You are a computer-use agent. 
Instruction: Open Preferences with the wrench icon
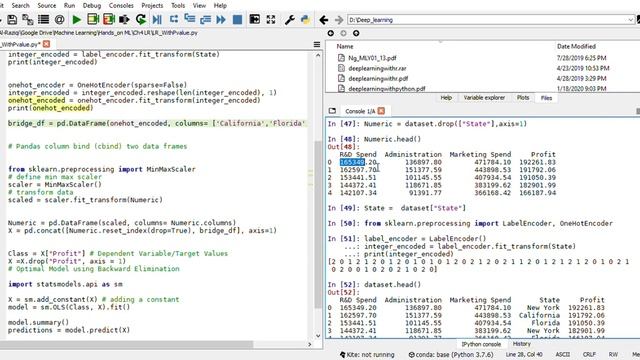click(x=290, y=20)
